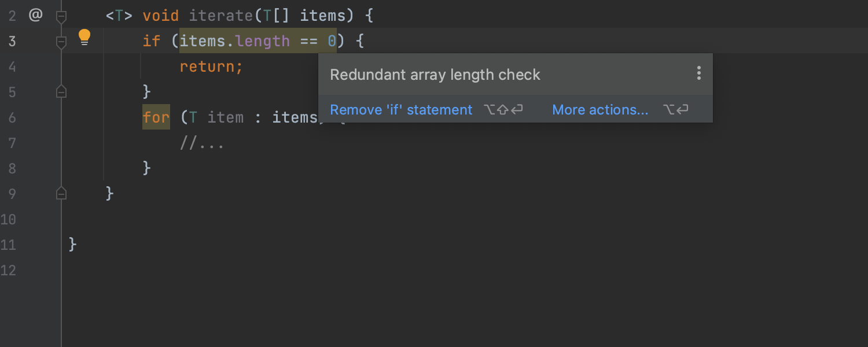This screenshot has height=347, width=868.
Task: Click line number 7 in the gutter
Action: click(x=11, y=143)
